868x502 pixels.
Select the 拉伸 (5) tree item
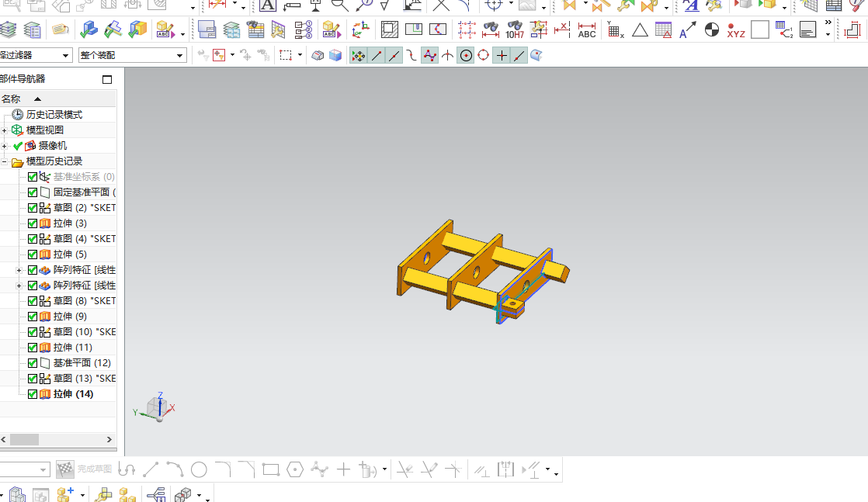pyautogui.click(x=70, y=254)
